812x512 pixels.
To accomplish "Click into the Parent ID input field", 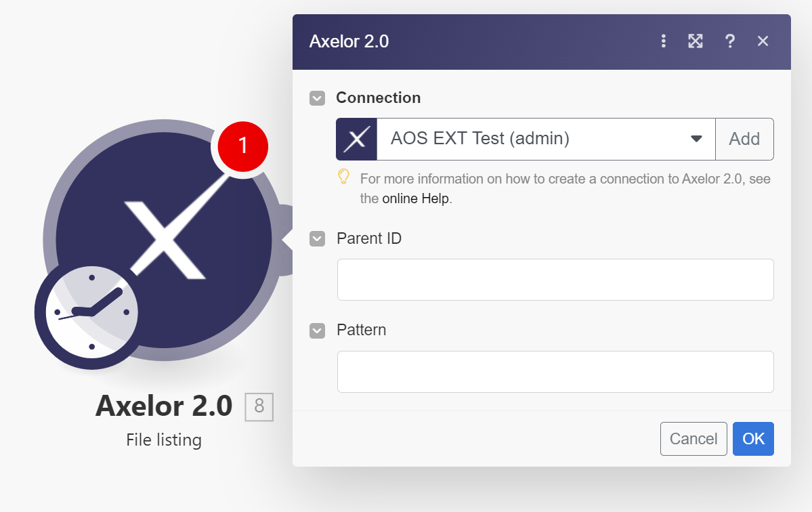I will pyautogui.click(x=555, y=280).
